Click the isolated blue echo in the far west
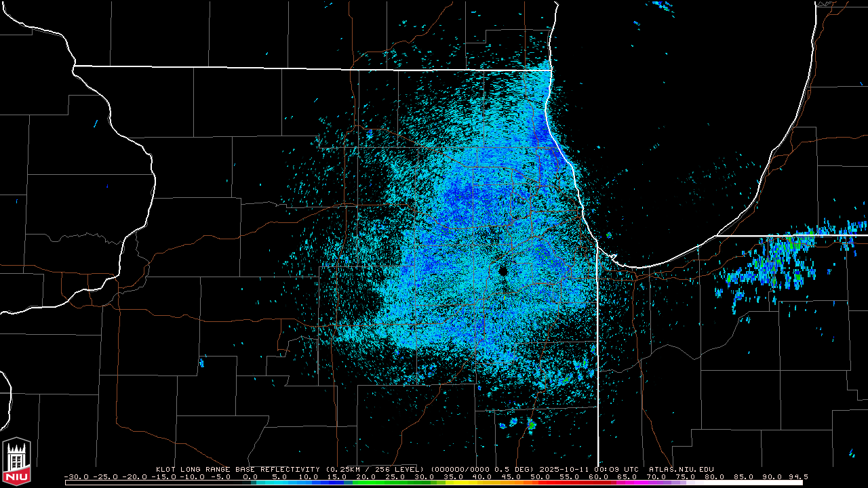This screenshot has width=868, height=488. [x=95, y=124]
